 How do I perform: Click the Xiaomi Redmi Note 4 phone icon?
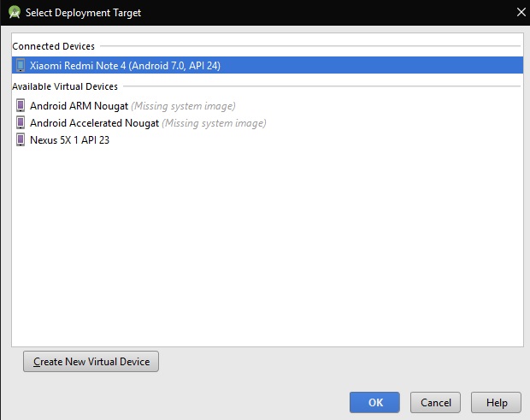coord(21,65)
